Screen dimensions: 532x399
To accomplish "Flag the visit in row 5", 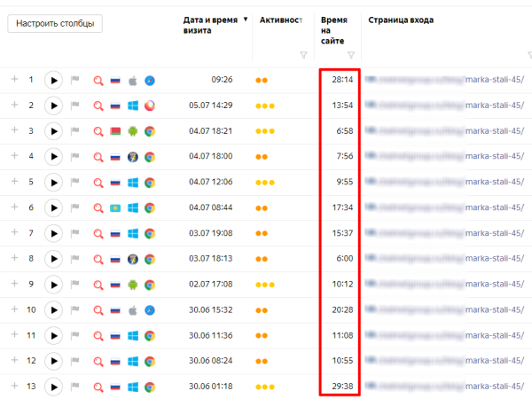I will pos(75,182).
